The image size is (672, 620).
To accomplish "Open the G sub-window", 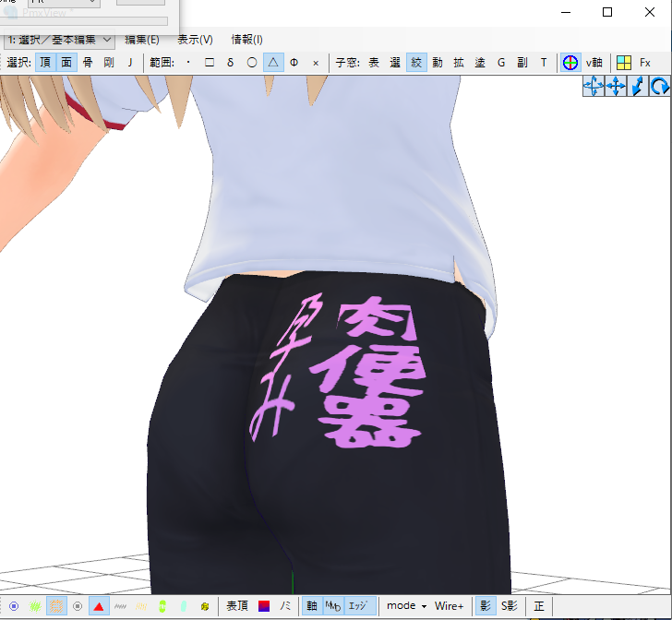I will pos(501,63).
